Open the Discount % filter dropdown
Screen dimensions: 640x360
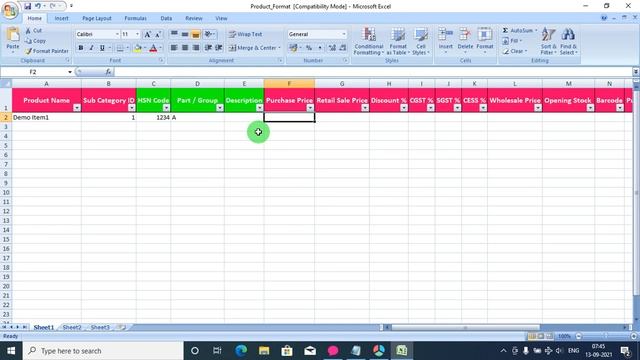(x=404, y=108)
